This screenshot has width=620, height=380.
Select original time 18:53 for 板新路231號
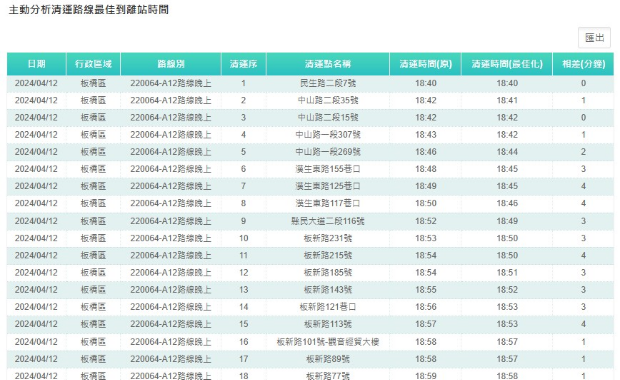(x=425, y=238)
